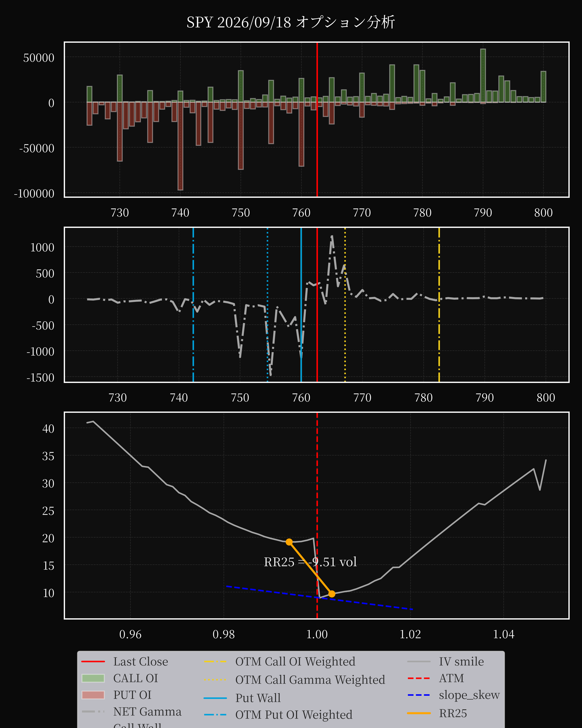
Task: Click the 'IV smile' legend label
Action: pyautogui.click(x=461, y=662)
